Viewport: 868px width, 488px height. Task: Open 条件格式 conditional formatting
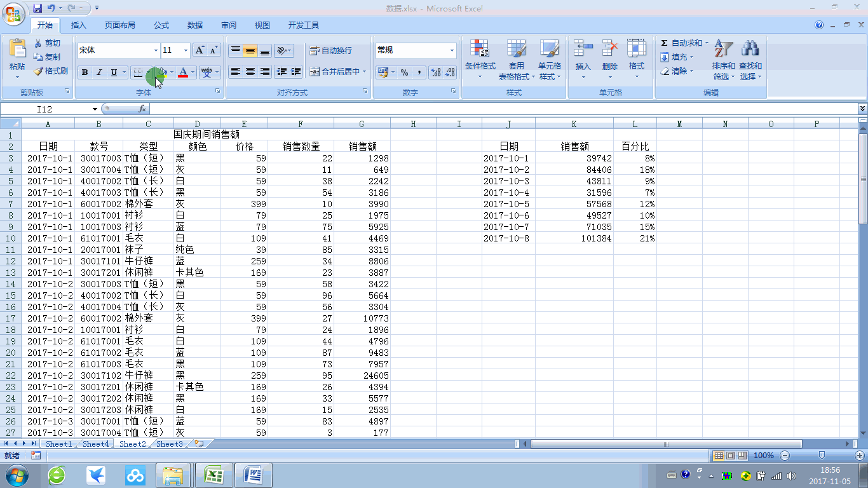tap(480, 60)
